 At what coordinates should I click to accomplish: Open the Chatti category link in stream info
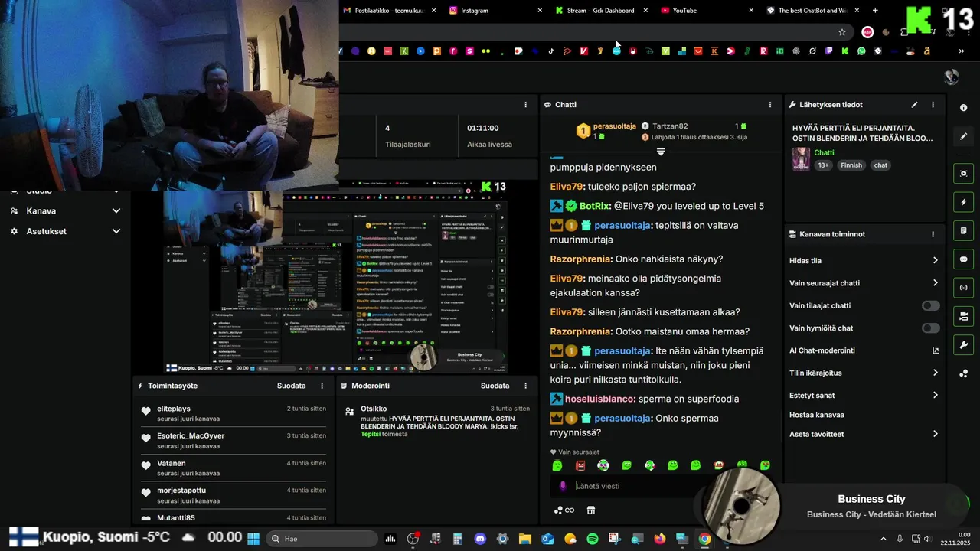(x=824, y=152)
